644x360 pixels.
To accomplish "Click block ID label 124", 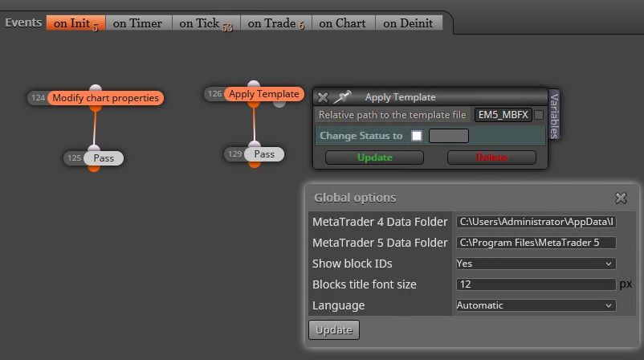I will tap(38, 98).
